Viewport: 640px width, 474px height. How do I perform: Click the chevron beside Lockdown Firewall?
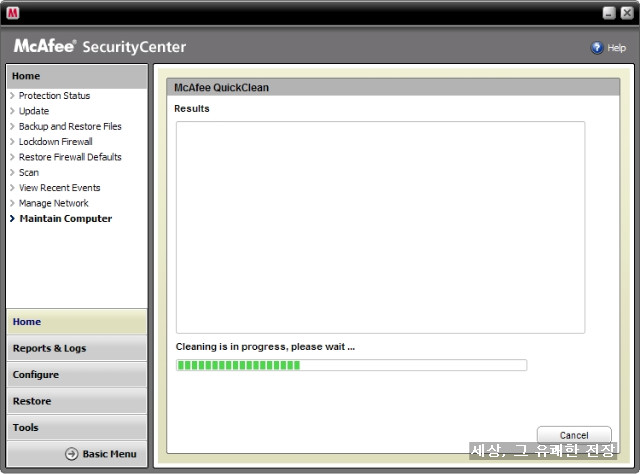pyautogui.click(x=12, y=142)
